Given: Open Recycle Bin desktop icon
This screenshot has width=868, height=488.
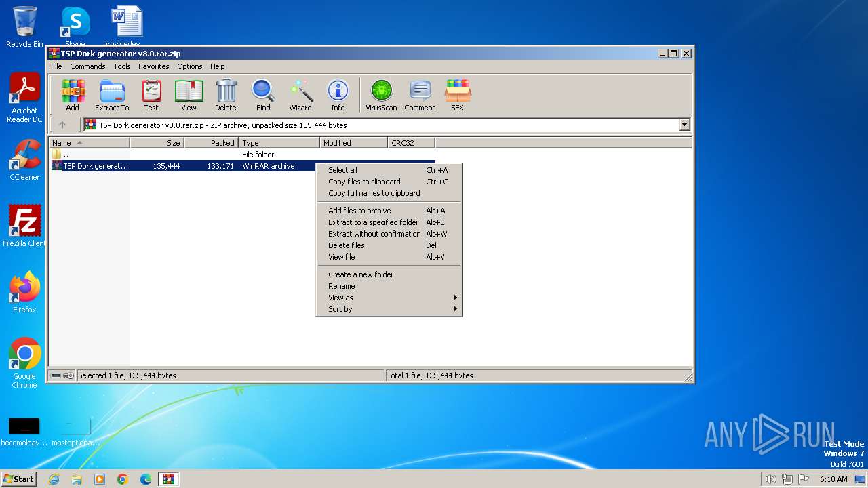Looking at the screenshot, I should (24, 27).
